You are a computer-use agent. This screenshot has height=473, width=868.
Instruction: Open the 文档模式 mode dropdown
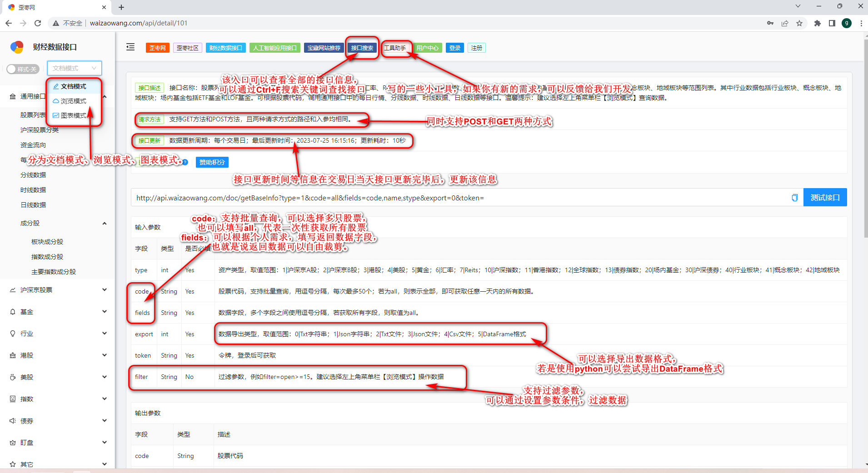75,68
